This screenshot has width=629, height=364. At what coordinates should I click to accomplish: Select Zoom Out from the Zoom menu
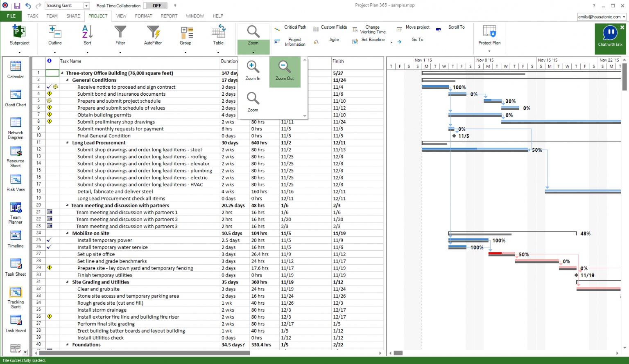tap(285, 72)
